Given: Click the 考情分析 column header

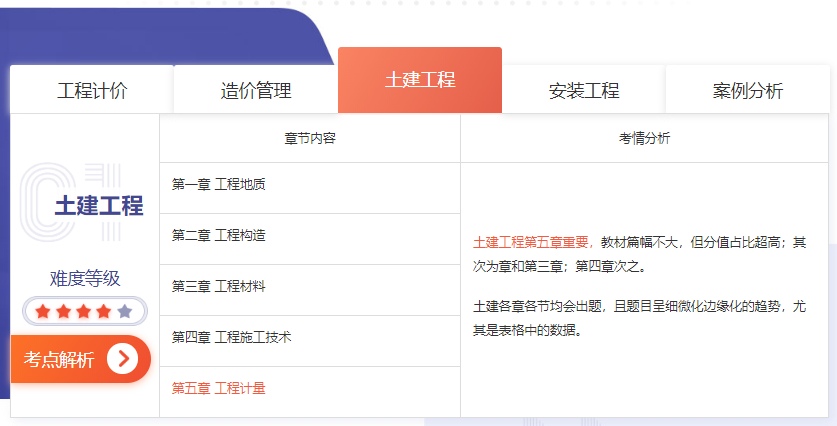Looking at the screenshot, I should (x=644, y=139).
